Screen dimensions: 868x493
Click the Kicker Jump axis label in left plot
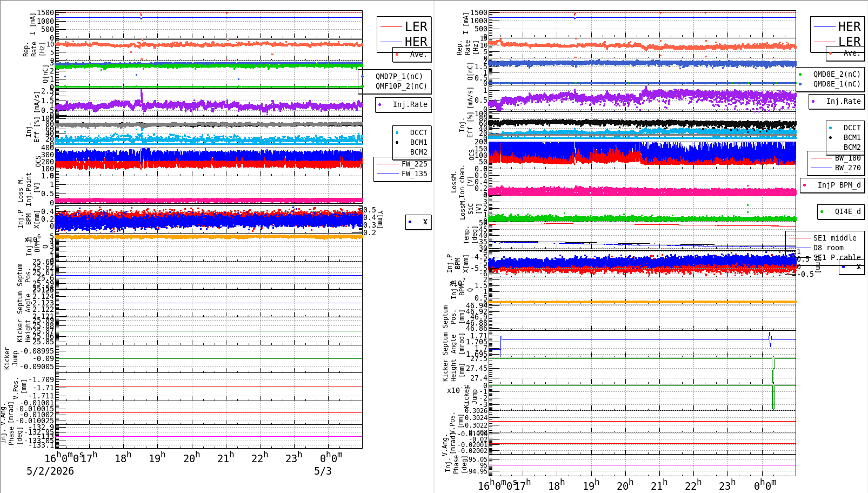point(11,358)
